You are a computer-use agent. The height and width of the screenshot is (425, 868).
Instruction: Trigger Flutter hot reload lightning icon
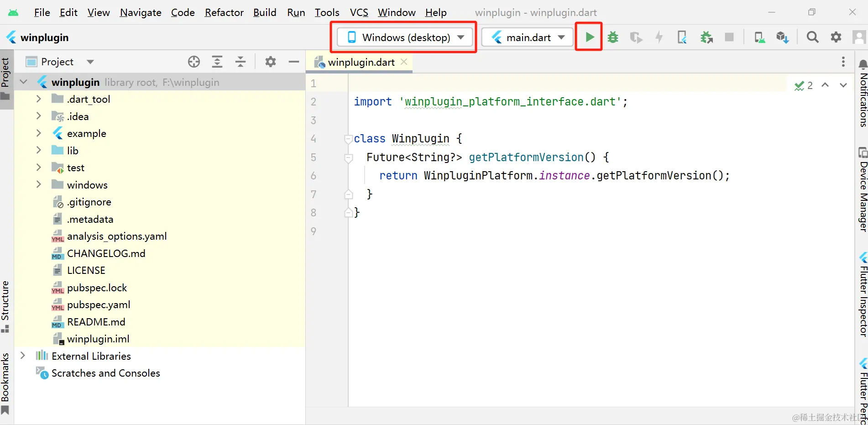pos(659,37)
